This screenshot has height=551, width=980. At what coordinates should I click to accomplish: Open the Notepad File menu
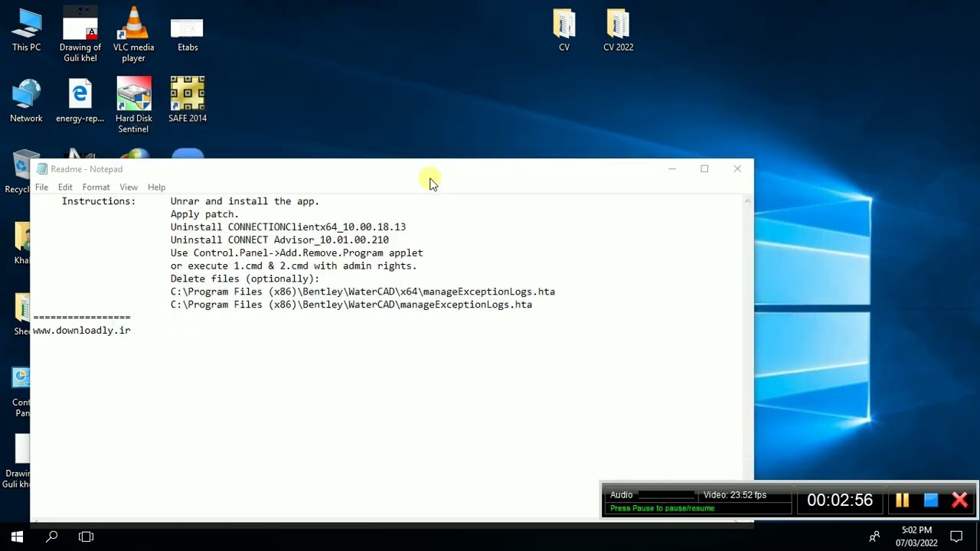(41, 187)
